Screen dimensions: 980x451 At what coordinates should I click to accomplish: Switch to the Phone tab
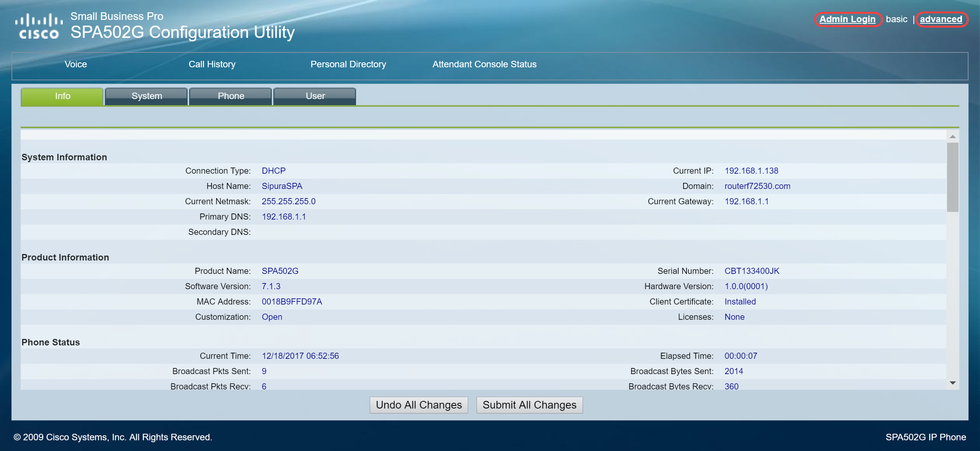231,96
